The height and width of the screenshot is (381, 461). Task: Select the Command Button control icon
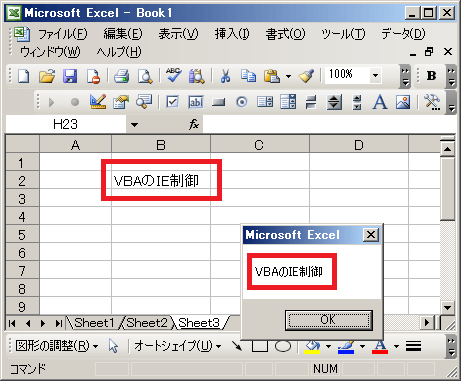(218, 102)
